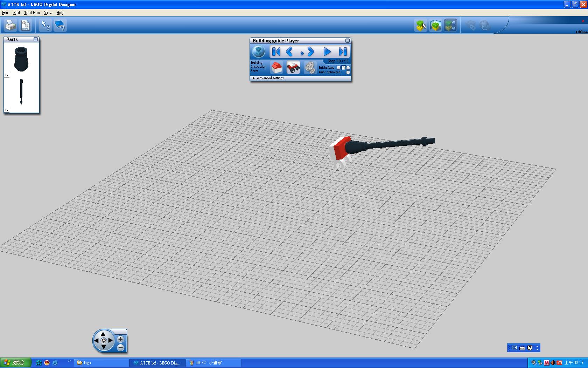
Task: Jump to last building step
Action: [x=343, y=52]
